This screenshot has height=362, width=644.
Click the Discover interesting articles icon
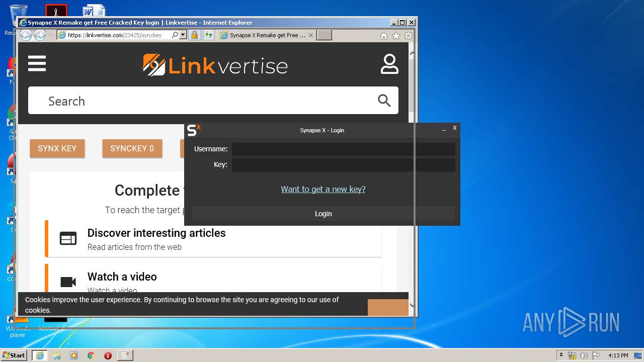click(68, 238)
